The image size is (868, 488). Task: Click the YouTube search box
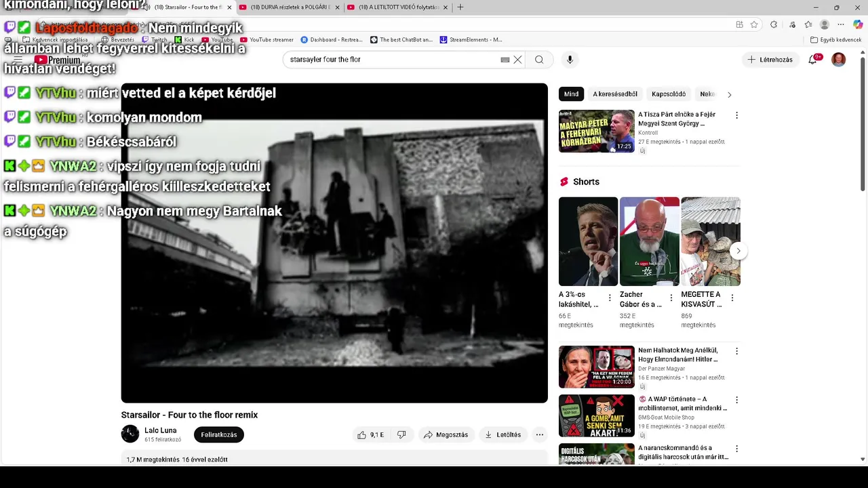(393, 60)
